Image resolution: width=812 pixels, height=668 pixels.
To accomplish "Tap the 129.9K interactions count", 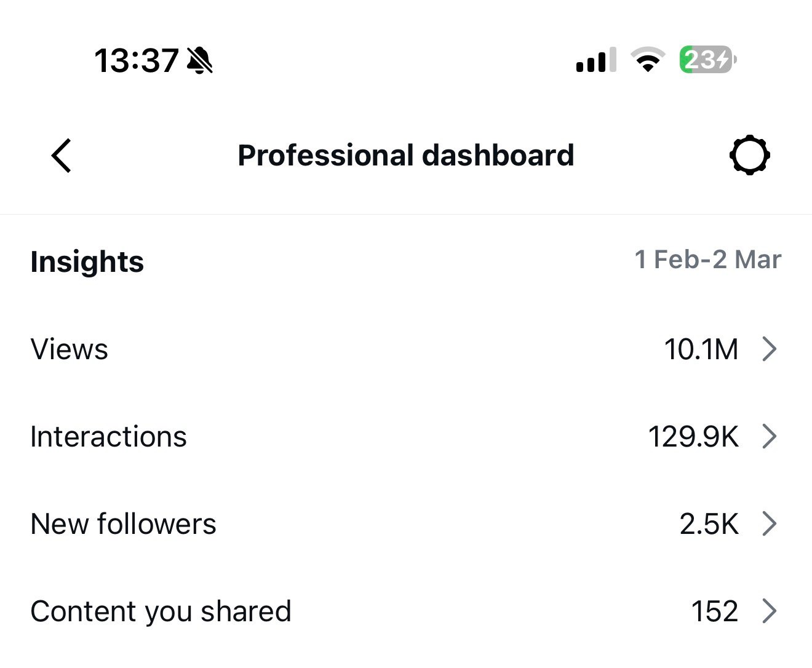I will (693, 437).
